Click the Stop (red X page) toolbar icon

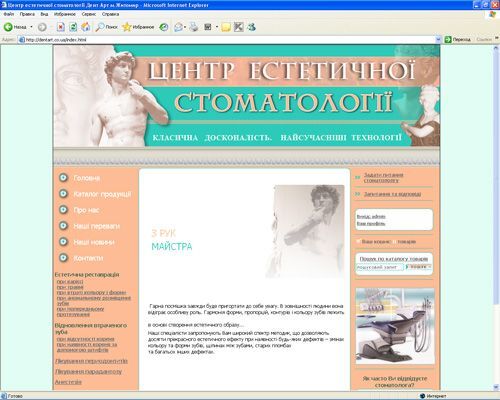tap(60, 27)
